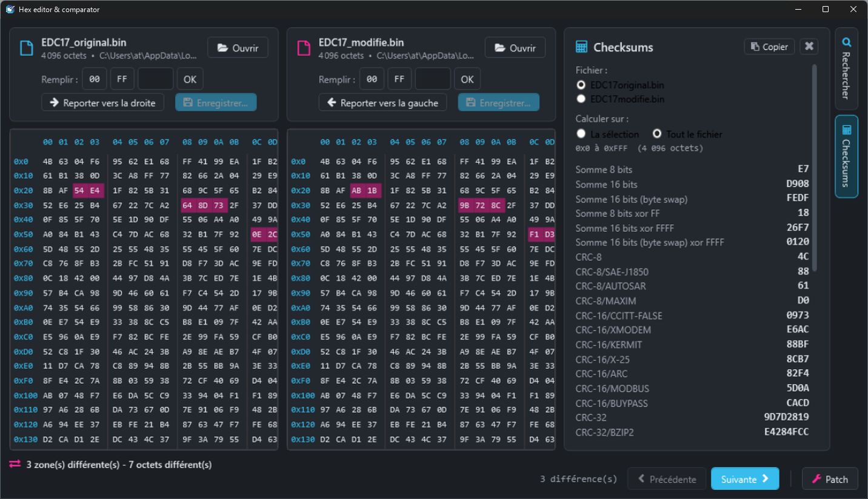Confirm fill with OK for original file
868x499 pixels.
tap(190, 79)
